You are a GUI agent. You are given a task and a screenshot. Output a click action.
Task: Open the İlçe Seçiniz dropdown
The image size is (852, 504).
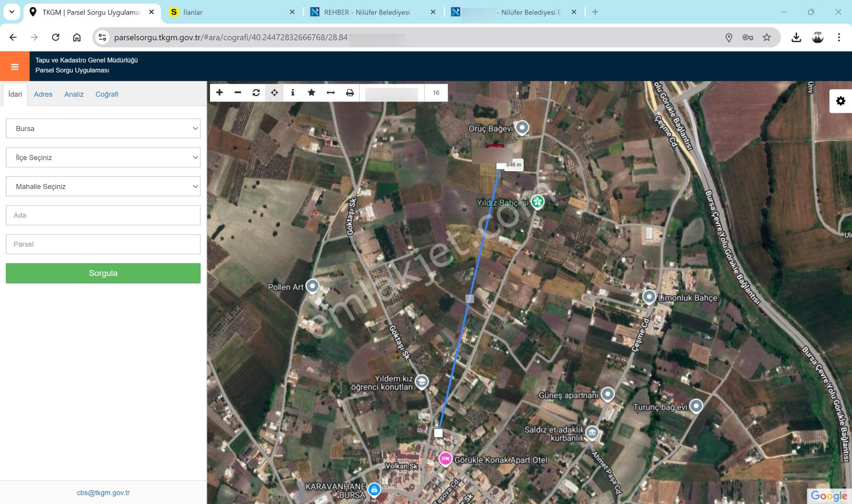[103, 157]
